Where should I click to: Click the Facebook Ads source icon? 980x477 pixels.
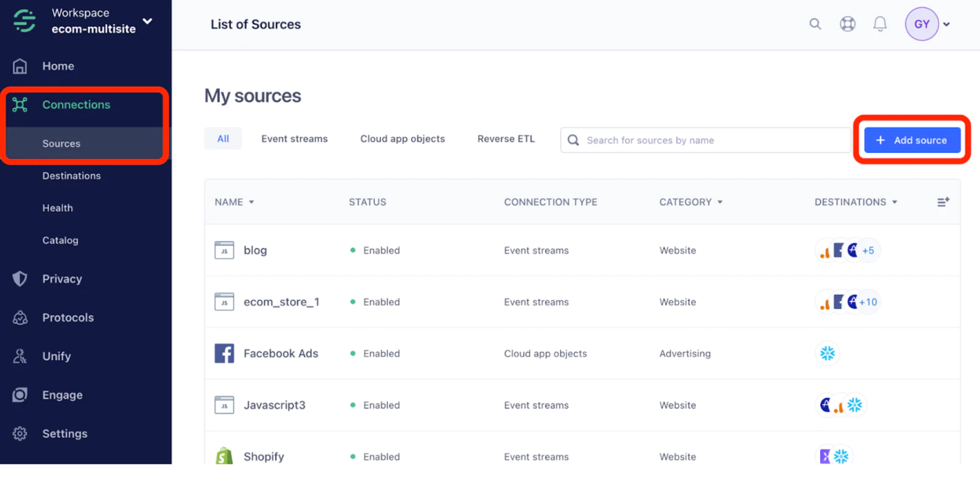click(224, 353)
